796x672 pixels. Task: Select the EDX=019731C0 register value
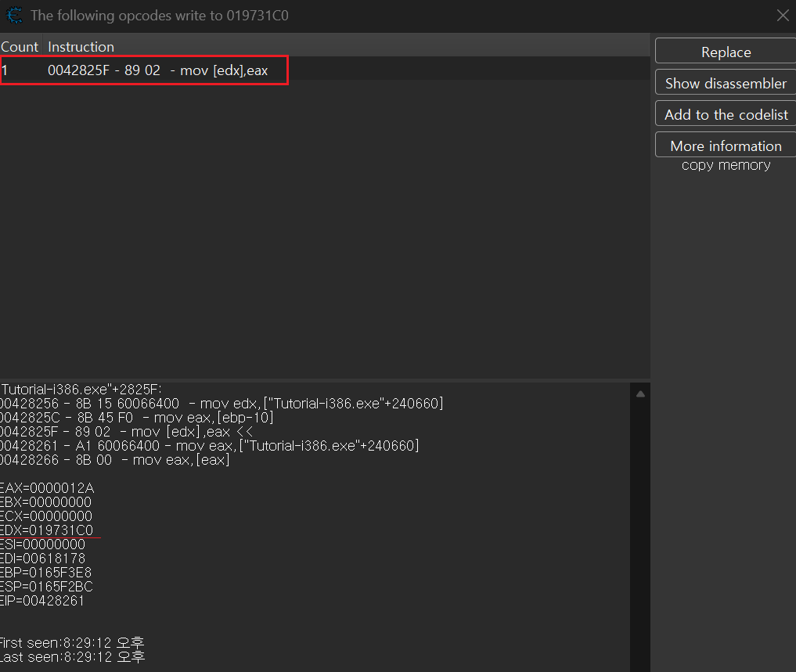(47, 530)
